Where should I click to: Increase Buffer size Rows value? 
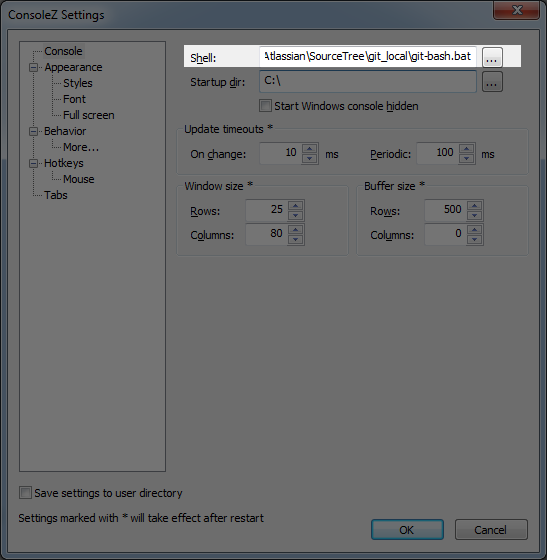click(x=474, y=205)
